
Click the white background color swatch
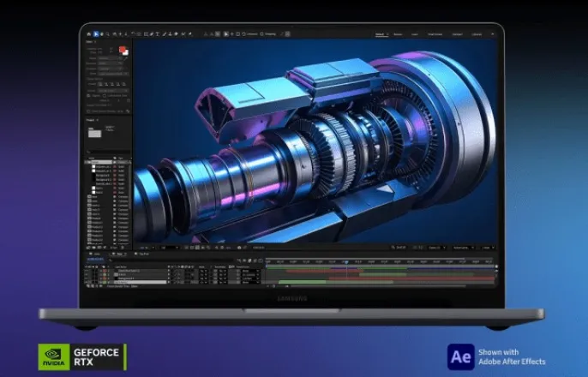126,53
